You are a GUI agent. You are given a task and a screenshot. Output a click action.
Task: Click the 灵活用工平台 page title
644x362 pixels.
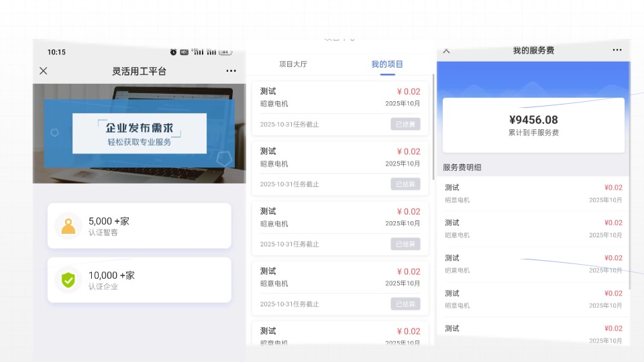(140, 72)
